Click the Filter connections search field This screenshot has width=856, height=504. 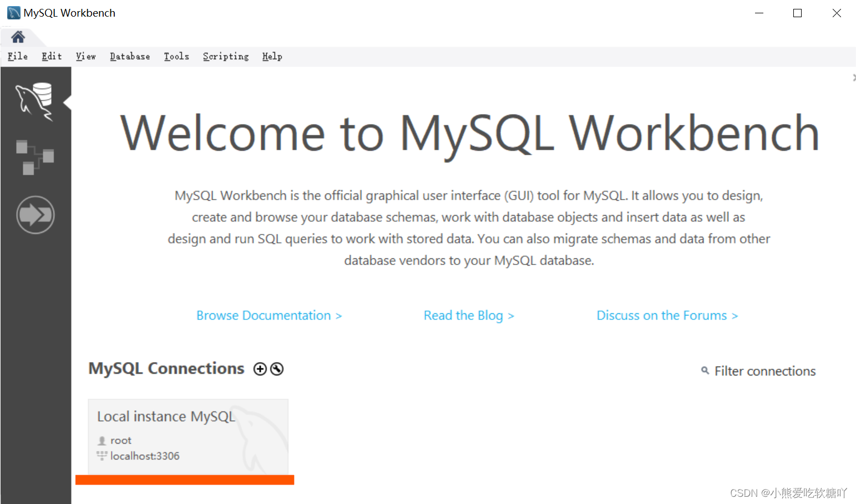coord(765,371)
